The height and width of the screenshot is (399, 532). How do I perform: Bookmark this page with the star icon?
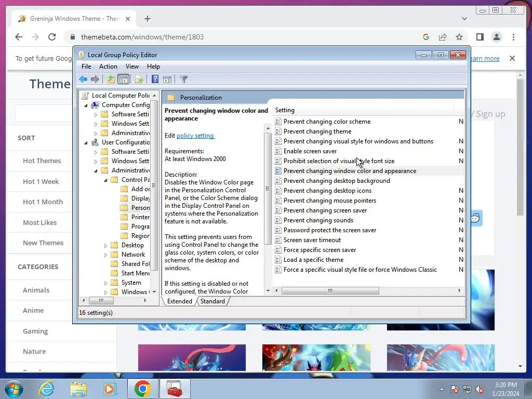pyautogui.click(x=459, y=37)
